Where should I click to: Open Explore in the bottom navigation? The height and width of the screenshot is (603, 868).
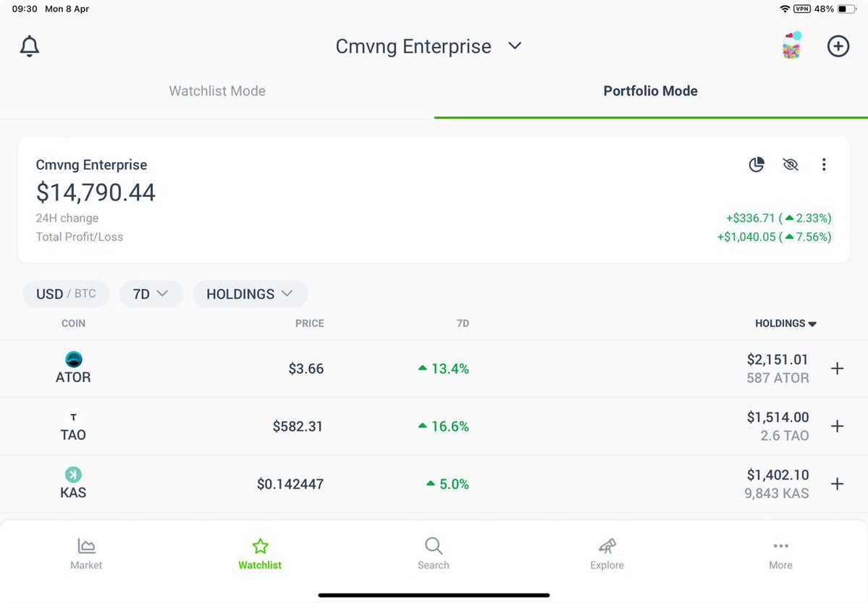point(607,554)
